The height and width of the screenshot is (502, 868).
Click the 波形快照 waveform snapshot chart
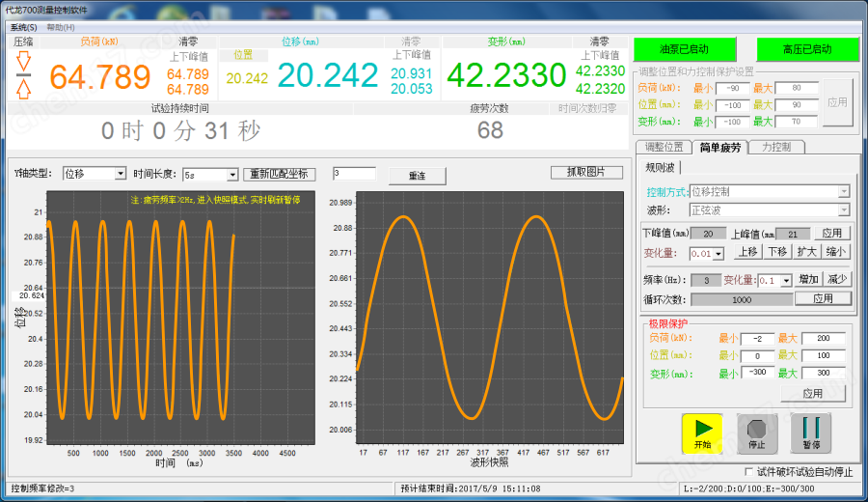pos(490,318)
